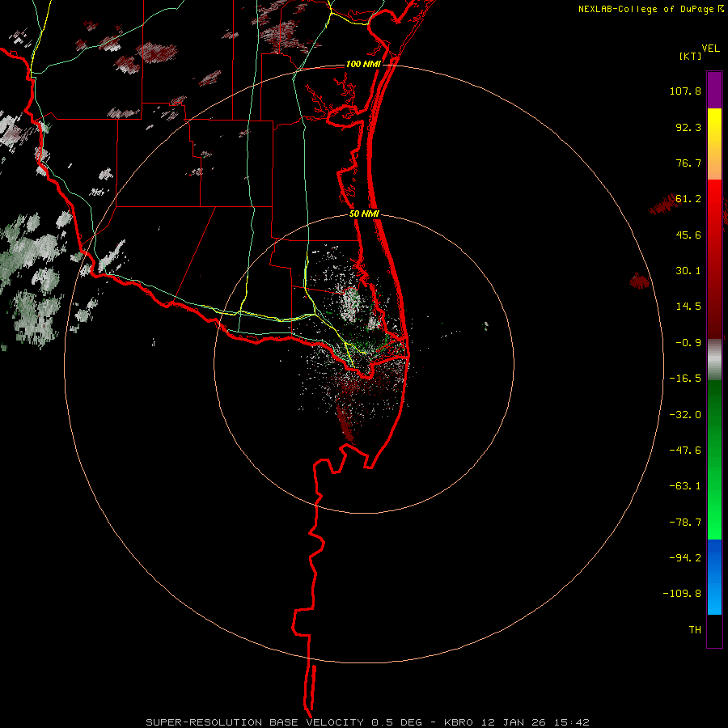Image resolution: width=728 pixels, height=728 pixels.
Task: Click the purple segment of velocity color bar
Action: click(714, 90)
